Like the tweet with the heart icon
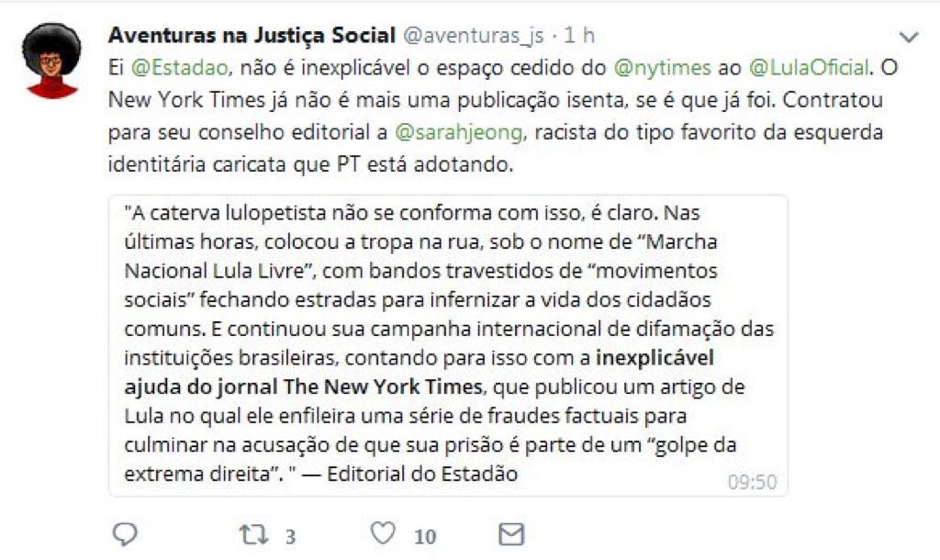The width and height of the screenshot is (940, 560). (x=383, y=533)
